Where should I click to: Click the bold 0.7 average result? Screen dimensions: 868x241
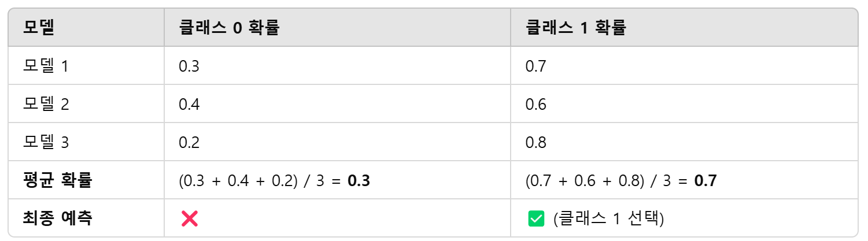point(706,181)
